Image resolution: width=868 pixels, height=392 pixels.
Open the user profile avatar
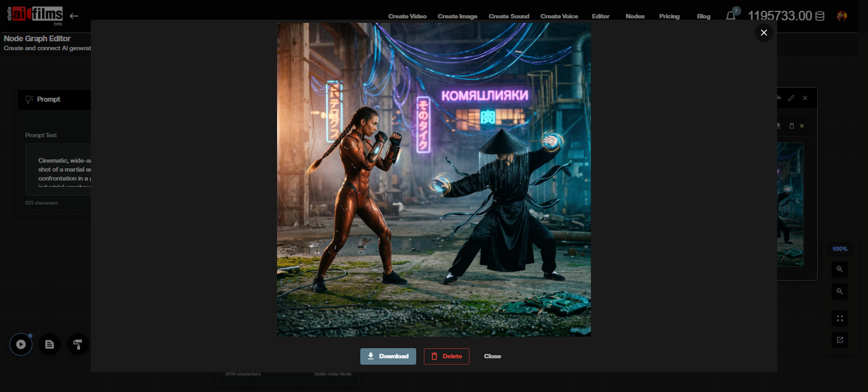[842, 16]
